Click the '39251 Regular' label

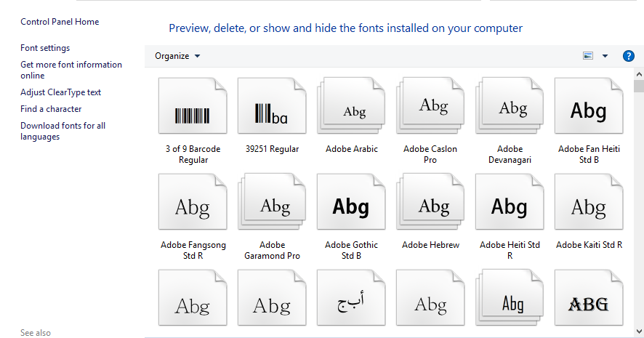coord(273,149)
